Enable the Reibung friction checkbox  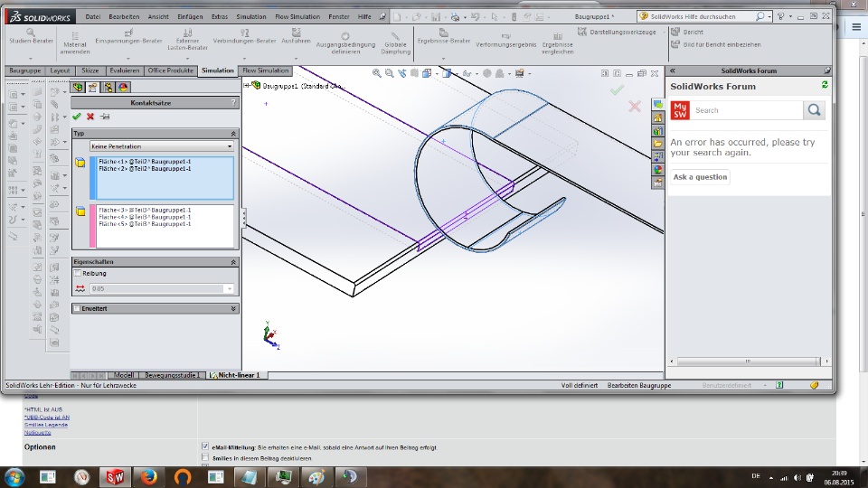(x=78, y=273)
